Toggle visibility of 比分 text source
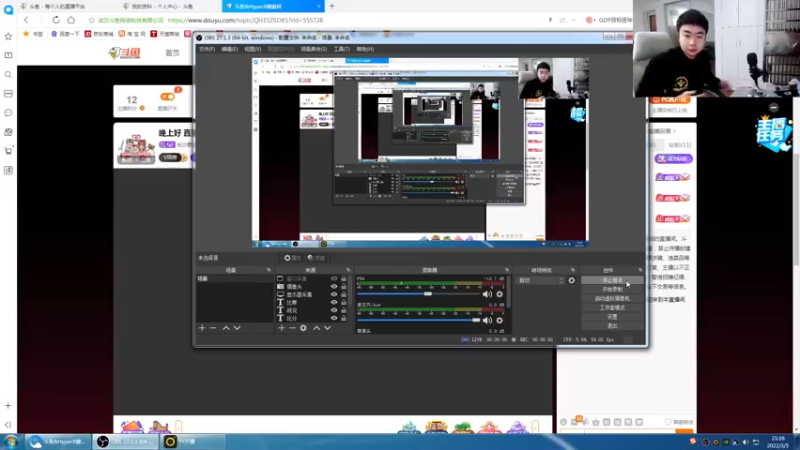800x450 pixels. (x=334, y=318)
